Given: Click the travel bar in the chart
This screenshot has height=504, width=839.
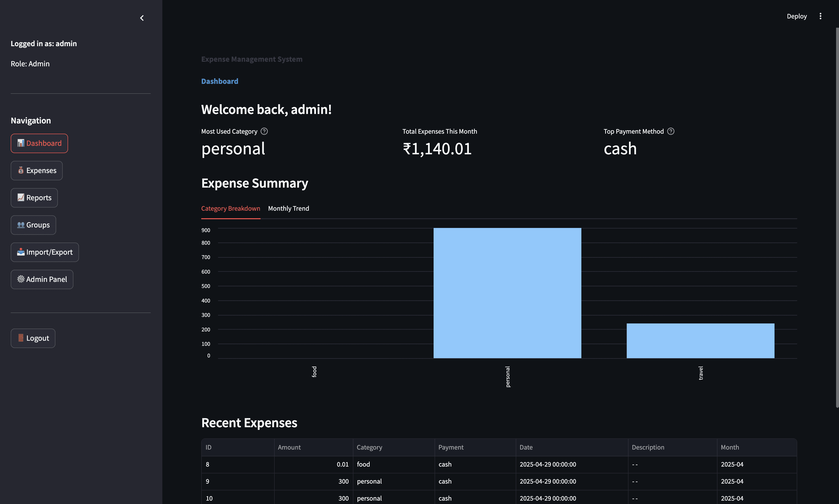Looking at the screenshot, I should [x=700, y=341].
